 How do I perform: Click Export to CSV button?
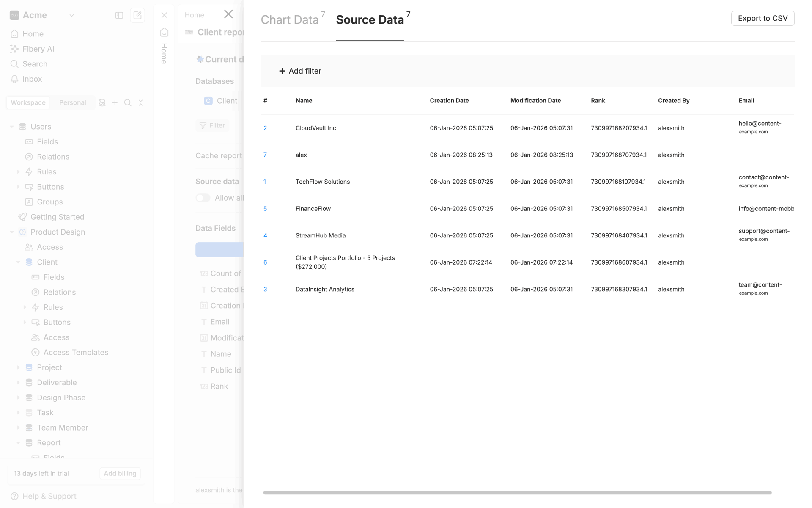[x=763, y=18]
